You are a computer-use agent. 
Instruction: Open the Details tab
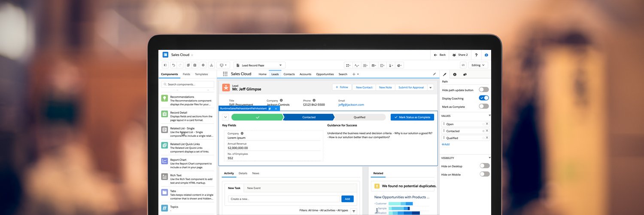pos(243,173)
